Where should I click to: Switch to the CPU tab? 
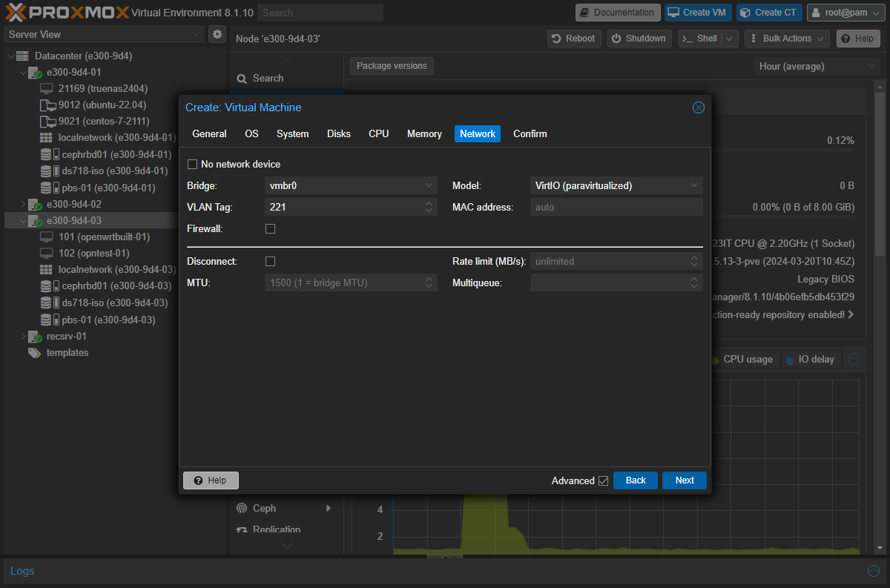coord(378,134)
